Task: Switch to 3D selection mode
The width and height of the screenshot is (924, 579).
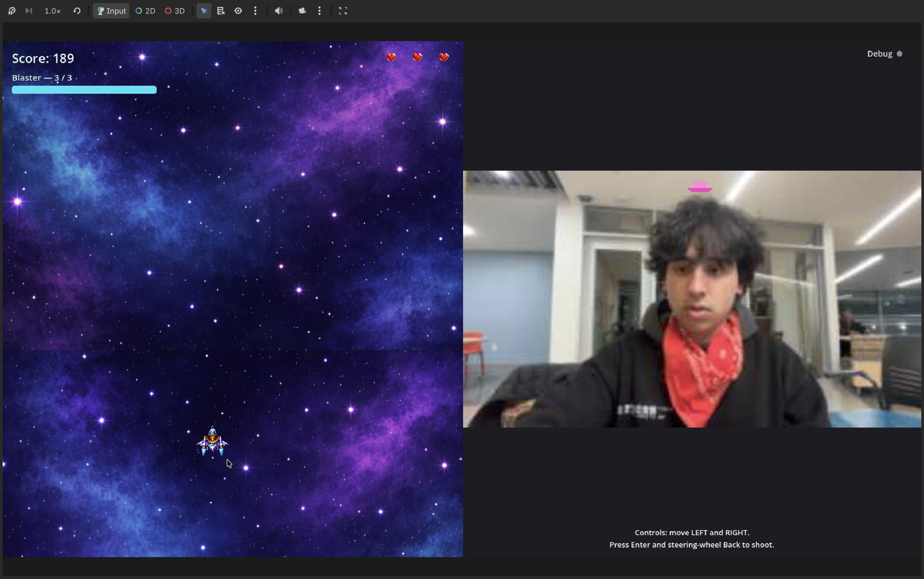Action: click(175, 11)
